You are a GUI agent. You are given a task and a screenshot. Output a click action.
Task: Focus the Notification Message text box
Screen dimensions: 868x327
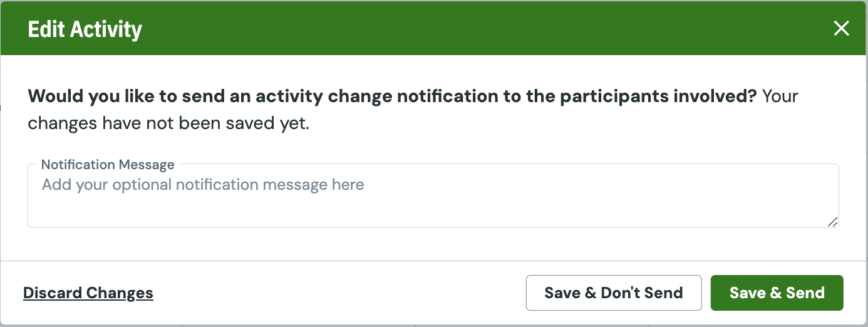(x=433, y=196)
